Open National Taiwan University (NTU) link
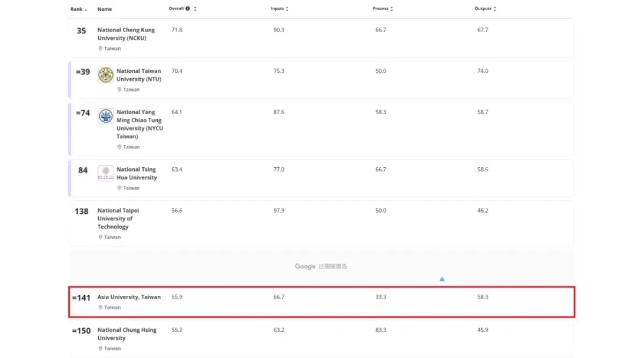This screenshot has width=644, height=358. (138, 75)
